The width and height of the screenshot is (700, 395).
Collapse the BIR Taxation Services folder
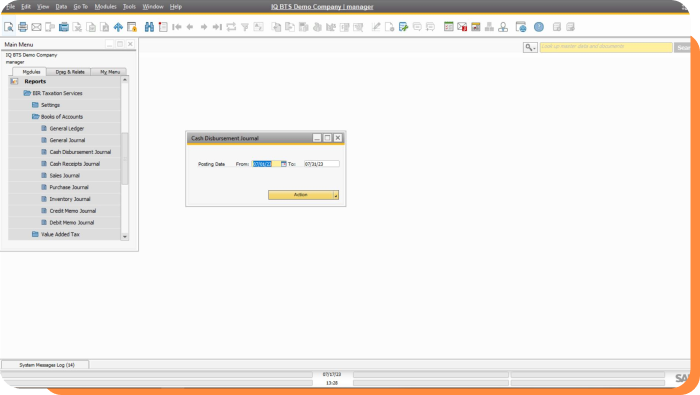click(x=27, y=93)
